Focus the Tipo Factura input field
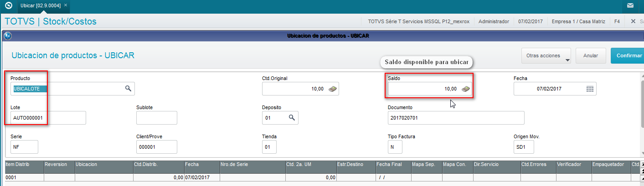This screenshot has height=186, width=644. pyautogui.click(x=395, y=147)
